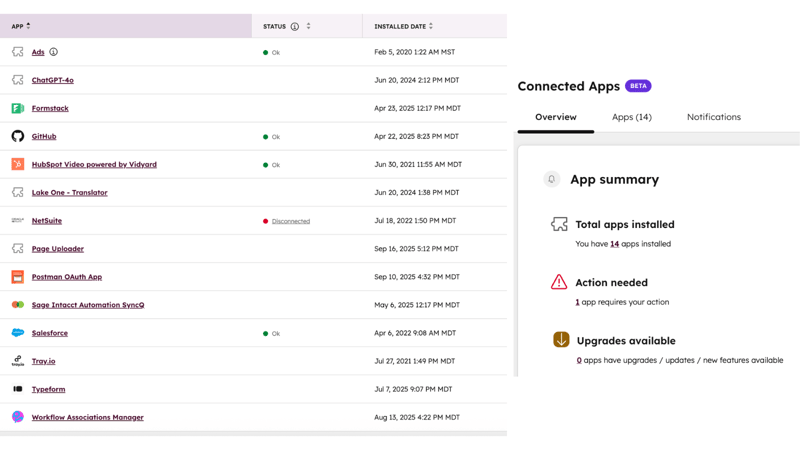Click the Postman OAuth App icon

tap(18, 277)
